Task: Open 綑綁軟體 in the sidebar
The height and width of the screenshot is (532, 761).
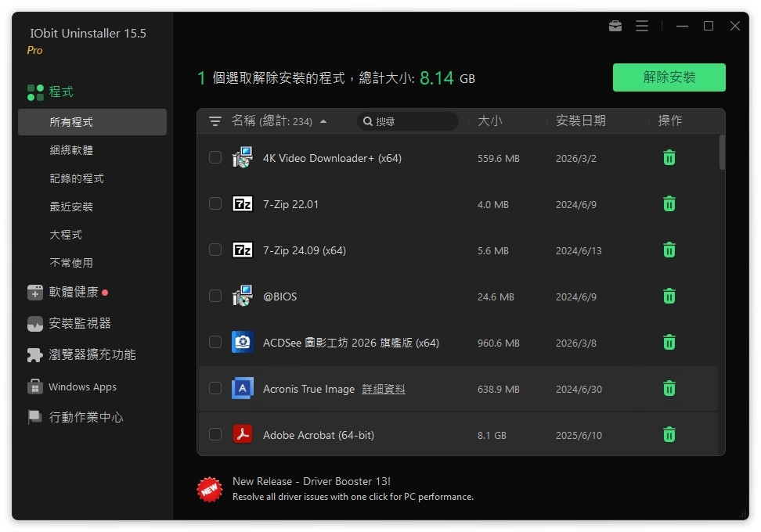Action: 71,150
